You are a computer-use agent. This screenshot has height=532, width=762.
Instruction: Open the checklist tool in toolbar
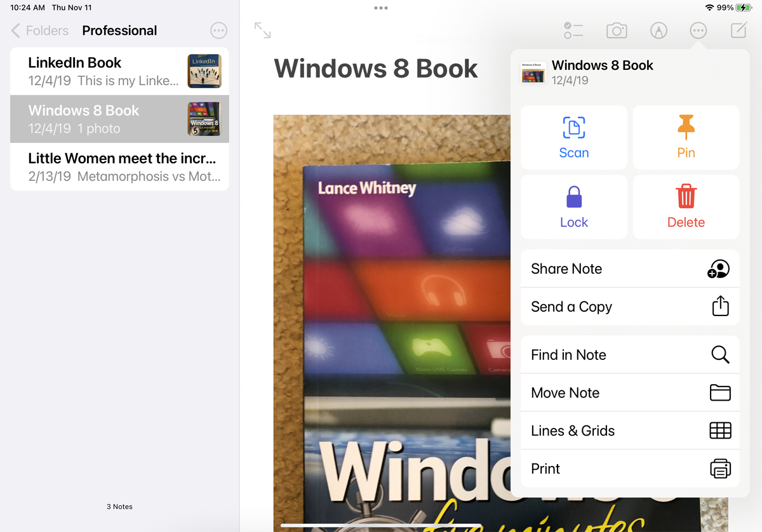coord(573,30)
